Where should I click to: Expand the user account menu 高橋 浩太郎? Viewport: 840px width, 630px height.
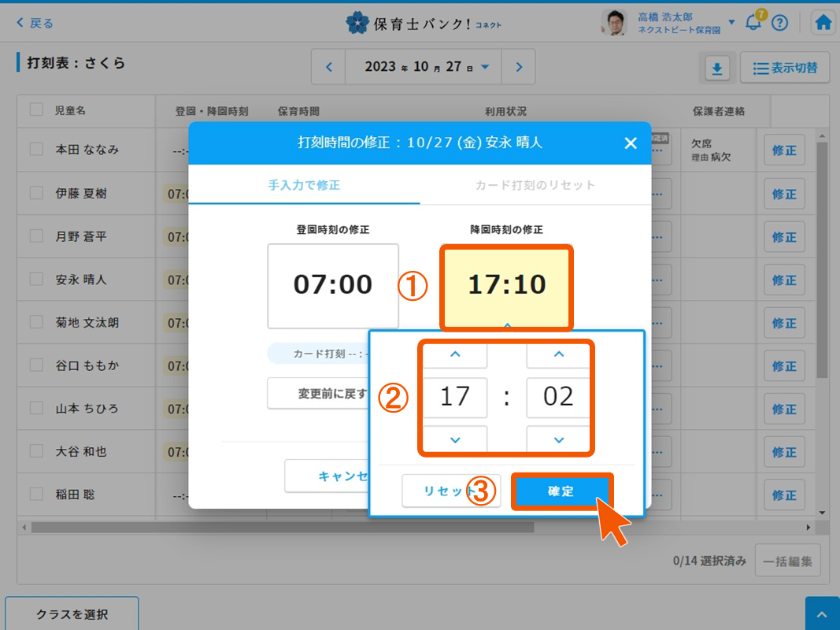[731, 22]
